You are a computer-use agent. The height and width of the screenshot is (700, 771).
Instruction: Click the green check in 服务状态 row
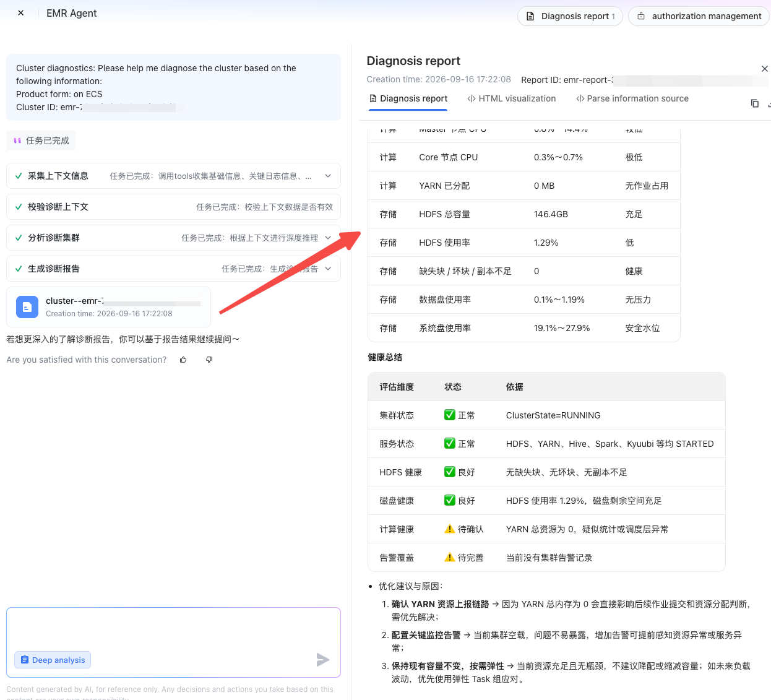[x=450, y=443]
